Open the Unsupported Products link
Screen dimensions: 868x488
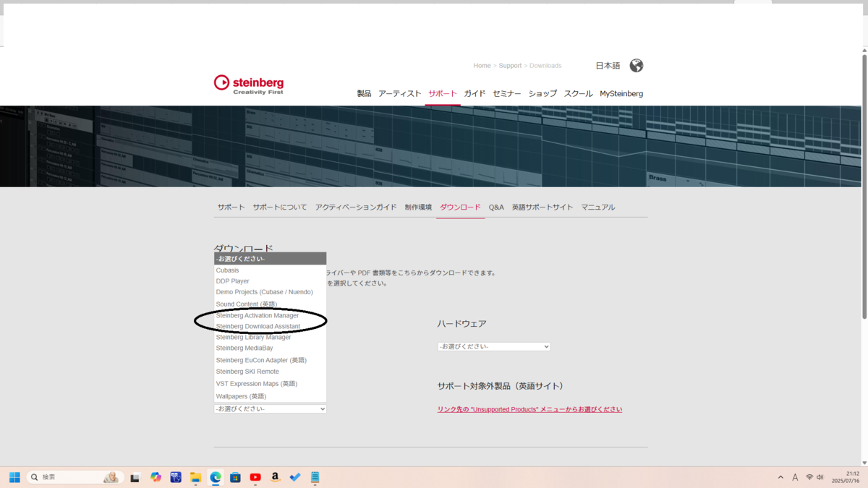(x=529, y=410)
